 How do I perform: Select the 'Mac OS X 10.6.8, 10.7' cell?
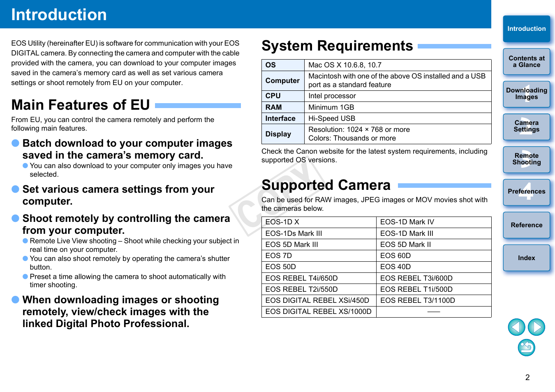[398, 65]
